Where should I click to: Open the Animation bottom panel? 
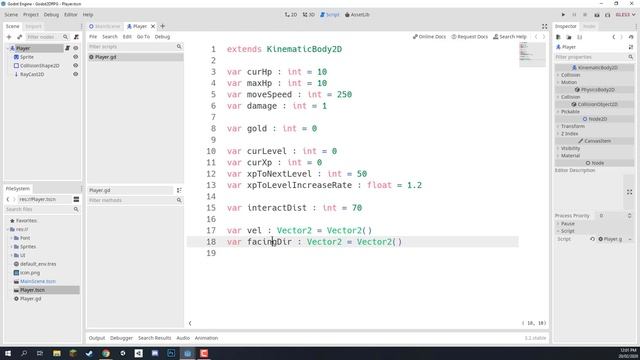click(x=206, y=338)
